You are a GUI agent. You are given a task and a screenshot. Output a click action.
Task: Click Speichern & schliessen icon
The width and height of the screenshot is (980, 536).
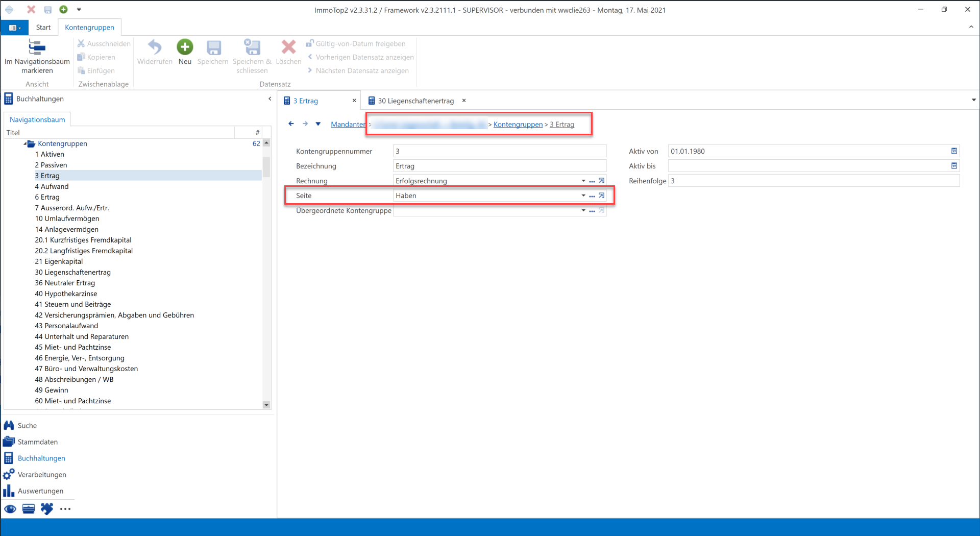[x=252, y=47]
